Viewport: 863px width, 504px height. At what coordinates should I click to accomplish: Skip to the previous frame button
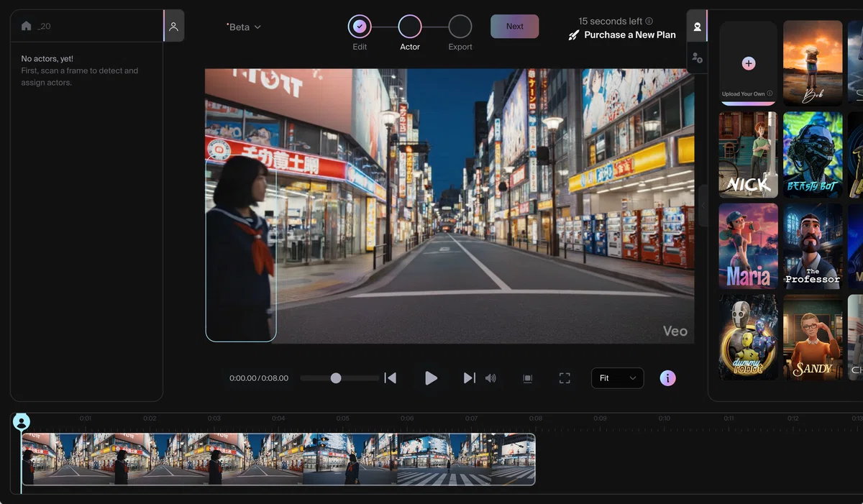pyautogui.click(x=391, y=378)
